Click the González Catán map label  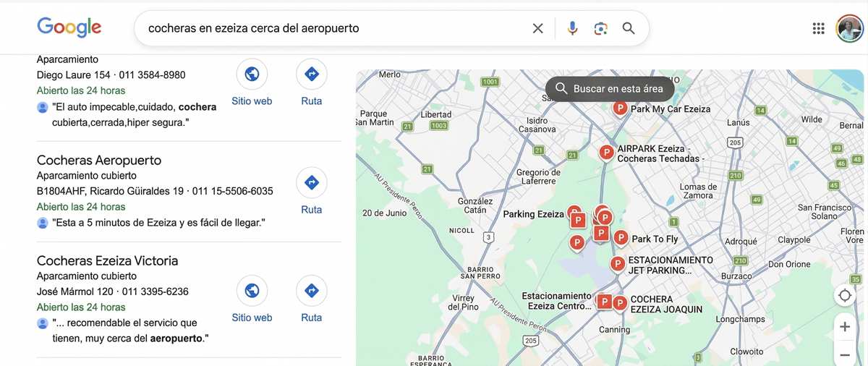coord(475,205)
